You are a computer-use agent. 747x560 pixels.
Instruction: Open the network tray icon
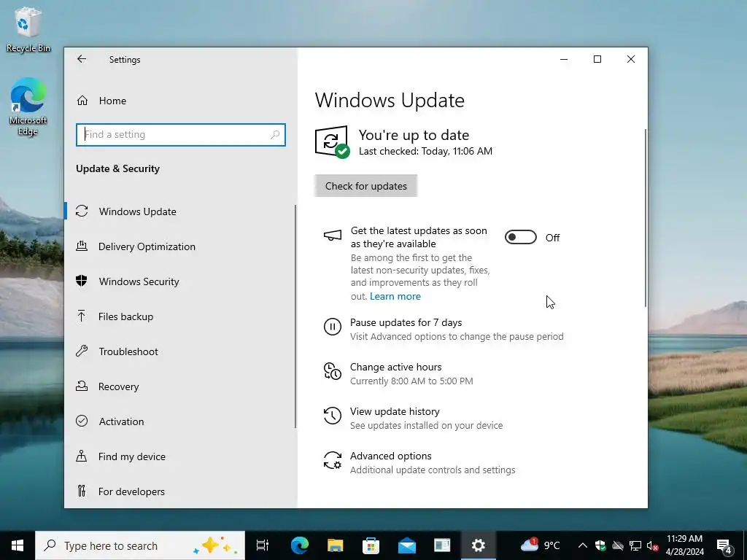coord(635,545)
